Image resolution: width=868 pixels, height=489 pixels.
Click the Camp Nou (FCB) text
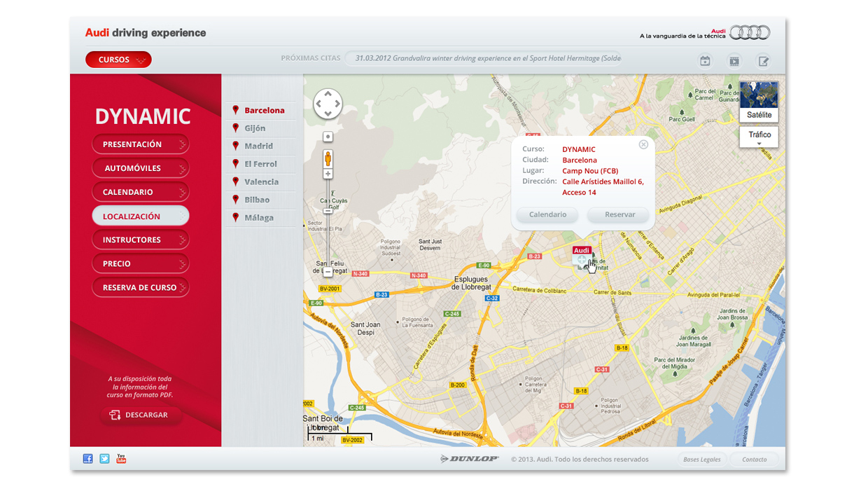[590, 171]
